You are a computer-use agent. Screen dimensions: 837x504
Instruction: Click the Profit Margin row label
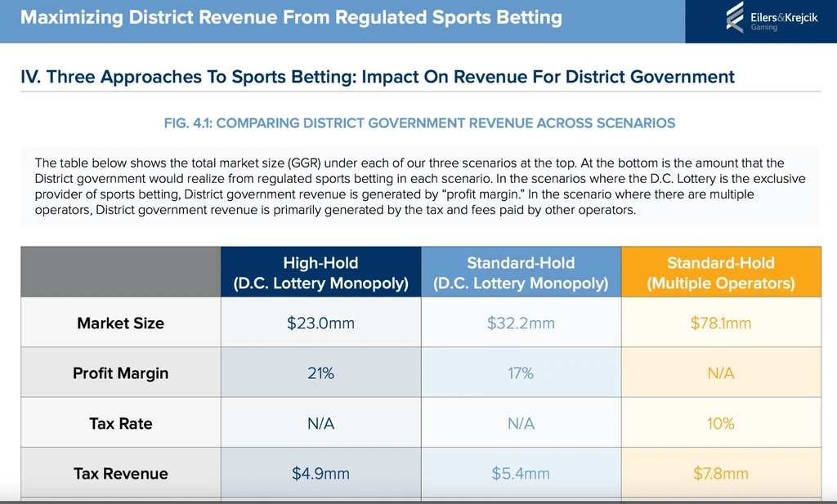[120, 373]
